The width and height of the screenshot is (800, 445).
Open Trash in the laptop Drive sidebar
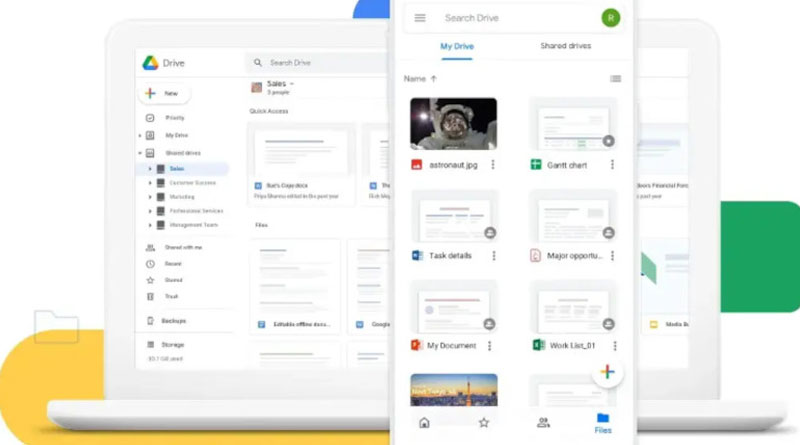(171, 296)
